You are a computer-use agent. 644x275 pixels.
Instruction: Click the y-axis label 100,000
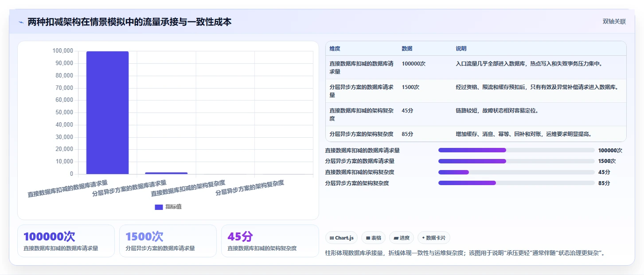(62, 51)
